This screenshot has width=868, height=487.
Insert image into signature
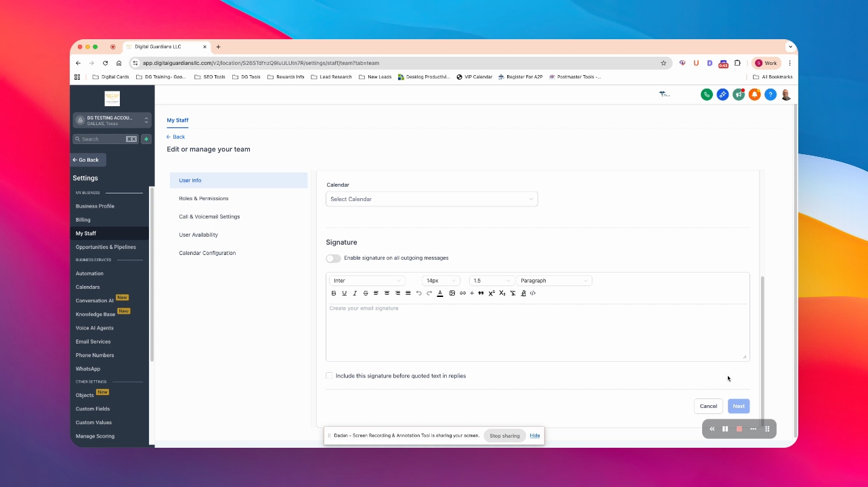pyautogui.click(x=452, y=293)
